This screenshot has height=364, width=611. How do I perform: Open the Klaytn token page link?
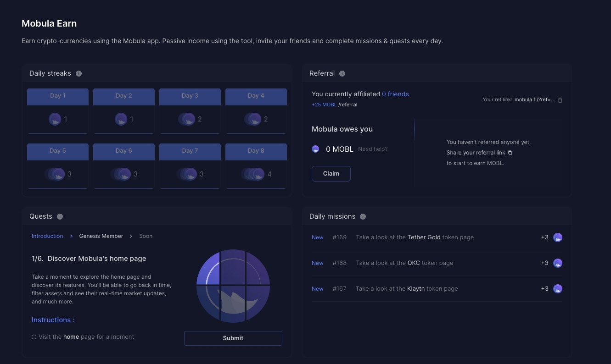click(x=416, y=289)
